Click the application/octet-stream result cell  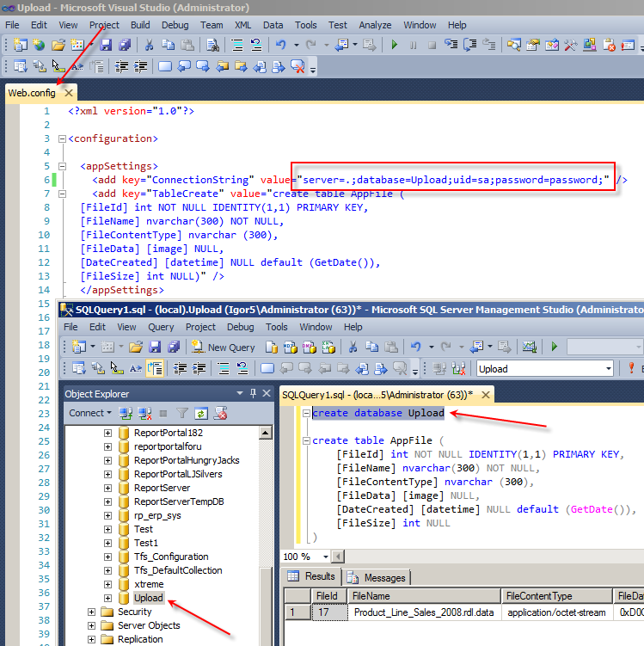coord(556,612)
